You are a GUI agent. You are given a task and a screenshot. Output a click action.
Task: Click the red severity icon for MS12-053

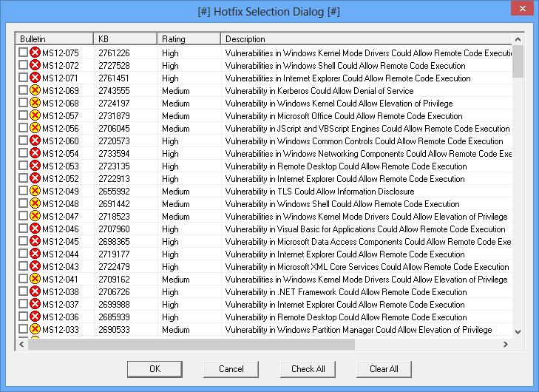[x=35, y=166]
